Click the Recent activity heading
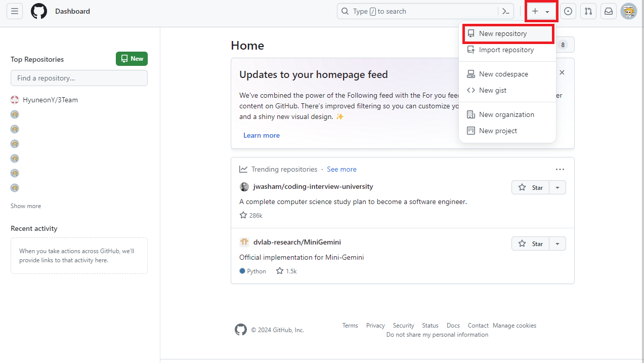The width and height of the screenshot is (644, 363). (34, 228)
